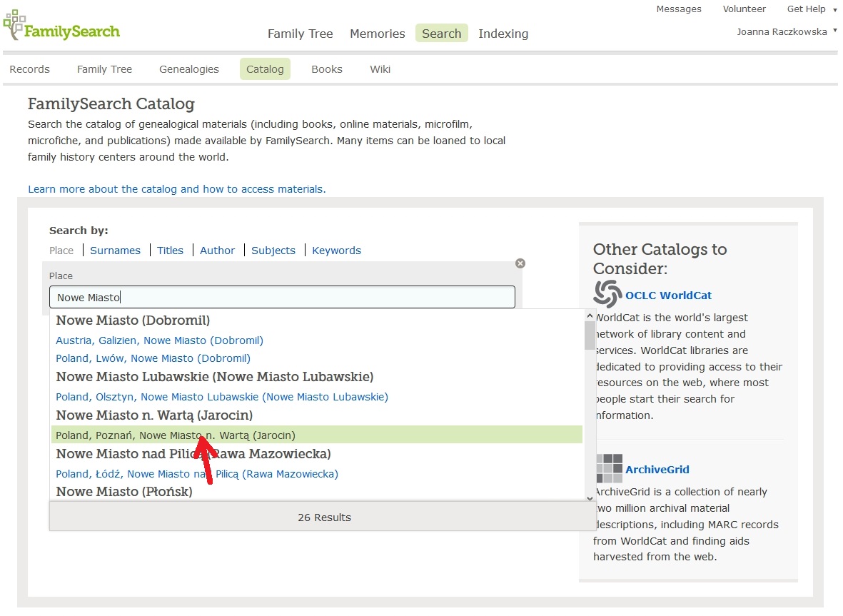Open the Family Tree main menu
Screen dimensions: 843x616
[x=300, y=34]
